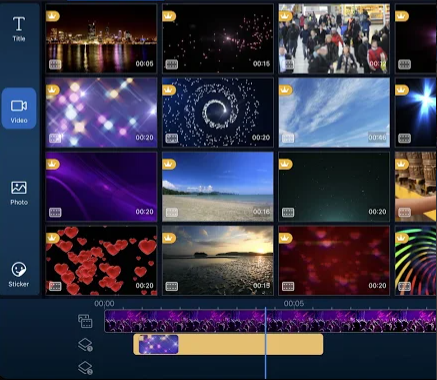437x380 pixels.
Task: Select the Video media tab
Action: [x=19, y=108]
